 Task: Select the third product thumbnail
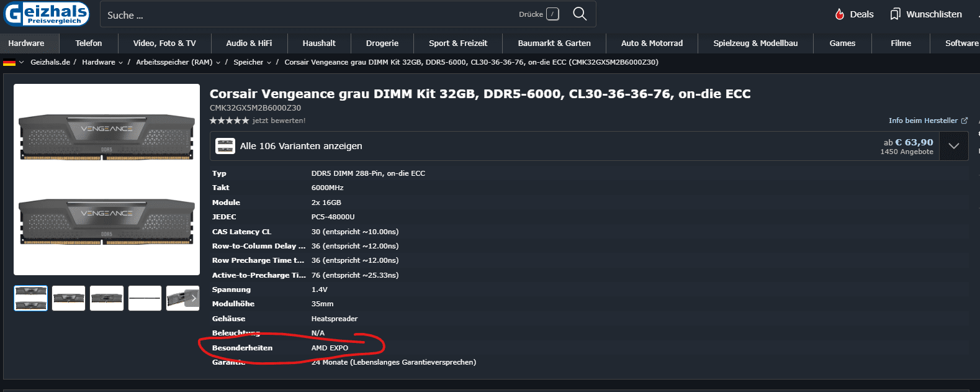tap(107, 298)
